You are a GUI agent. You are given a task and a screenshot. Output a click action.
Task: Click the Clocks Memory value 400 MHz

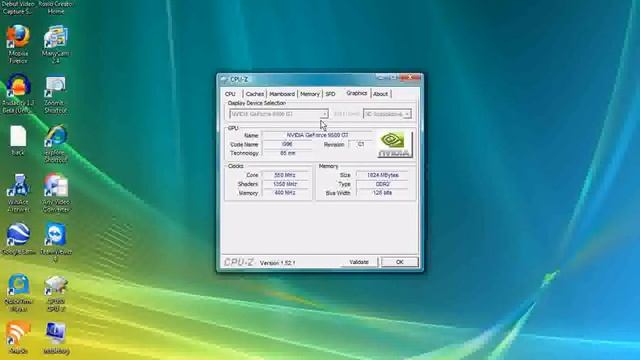coord(285,193)
